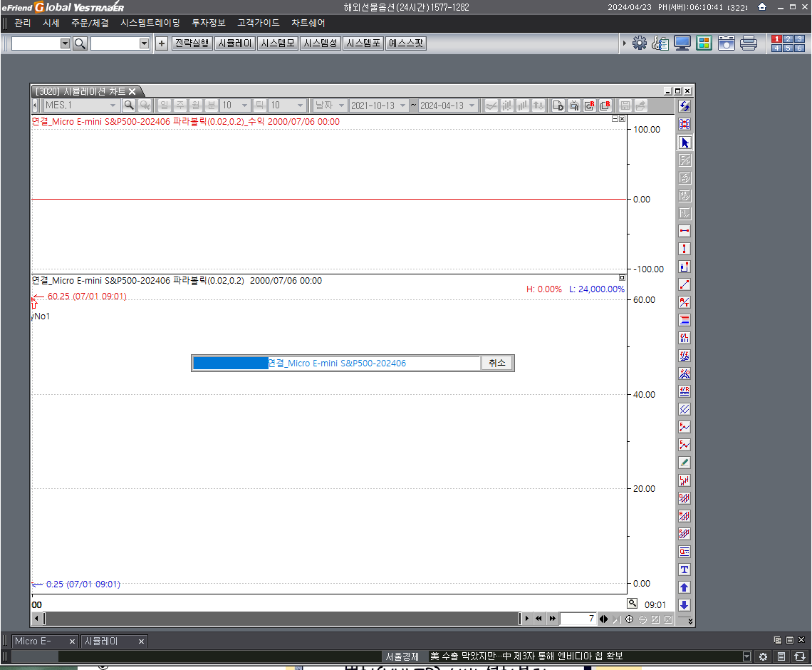
Task: Click the magnifier search icon beside MES,1
Action: point(129,105)
